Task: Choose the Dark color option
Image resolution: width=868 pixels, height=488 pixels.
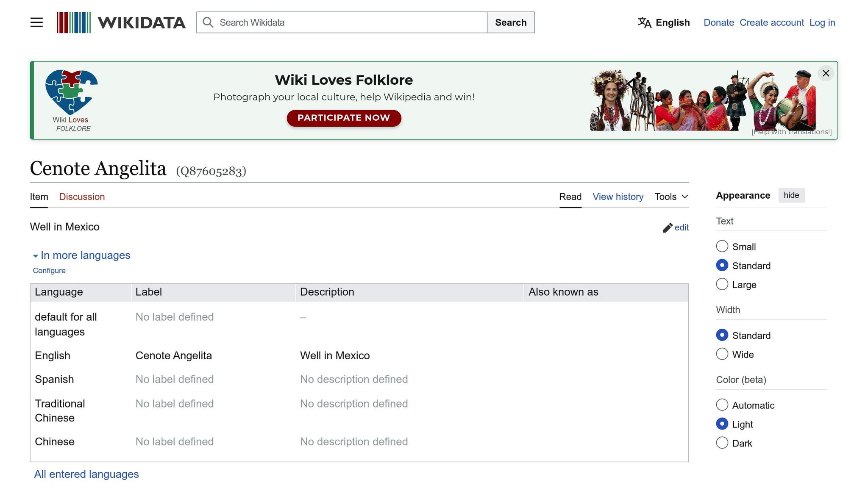Action: click(x=722, y=443)
